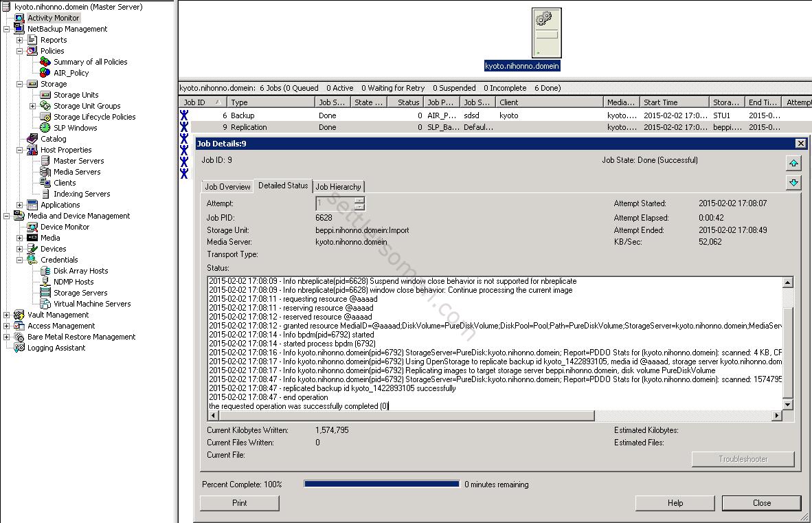The image size is (812, 523).
Task: Click the Logging Assistant icon
Action: [x=19, y=348]
